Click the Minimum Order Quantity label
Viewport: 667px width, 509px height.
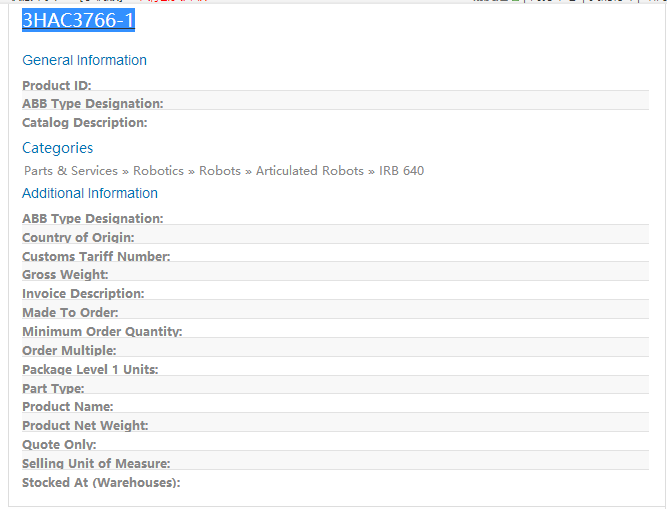[x=102, y=331]
